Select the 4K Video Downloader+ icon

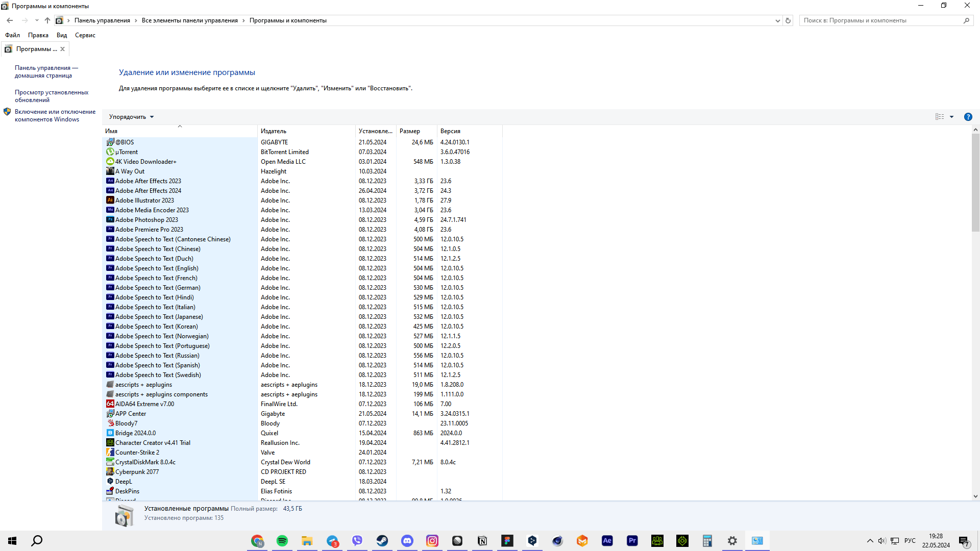point(110,162)
